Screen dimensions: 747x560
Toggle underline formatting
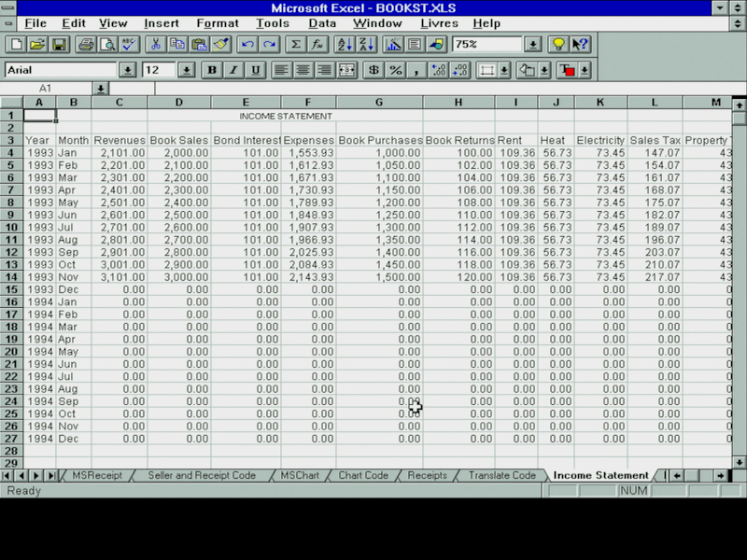pos(255,70)
